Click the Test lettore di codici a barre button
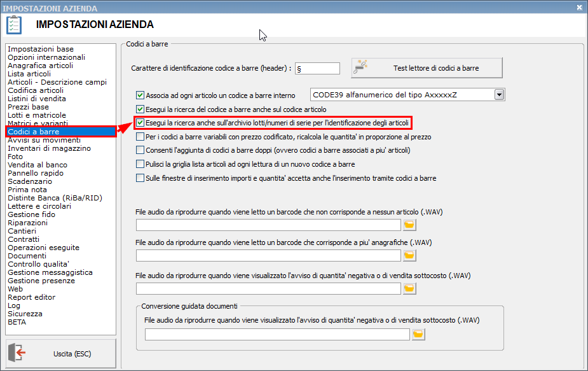The height and width of the screenshot is (371, 588). coord(427,68)
